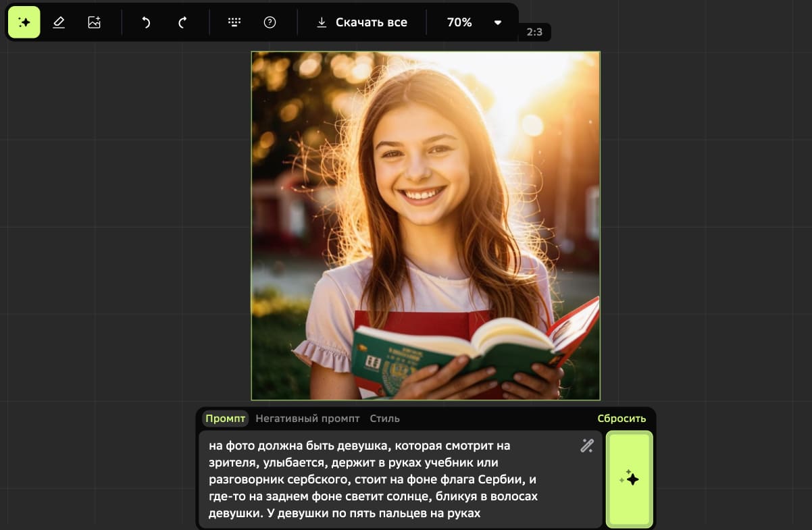The width and height of the screenshot is (812, 530).
Task: Click Сбросить to reset the prompt
Action: click(621, 419)
